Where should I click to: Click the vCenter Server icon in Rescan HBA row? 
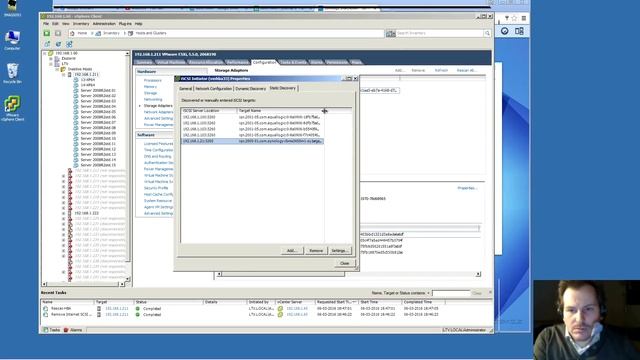(x=280, y=309)
